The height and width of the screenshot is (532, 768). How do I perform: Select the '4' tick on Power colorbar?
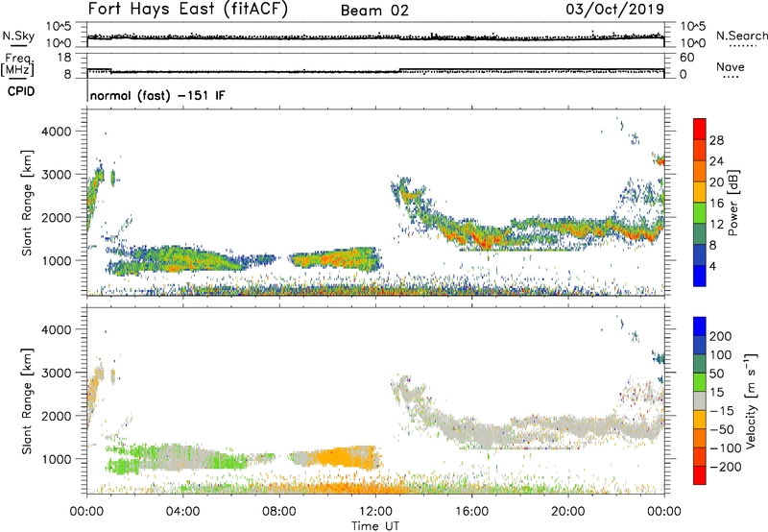(712, 266)
